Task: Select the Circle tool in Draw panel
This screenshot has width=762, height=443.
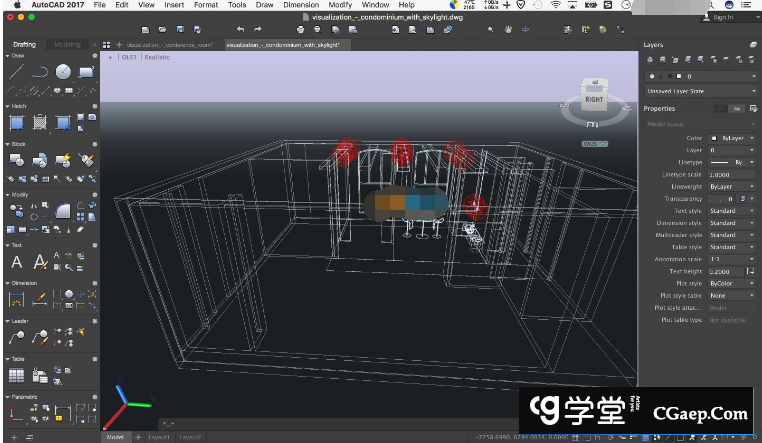Action: 63,72
